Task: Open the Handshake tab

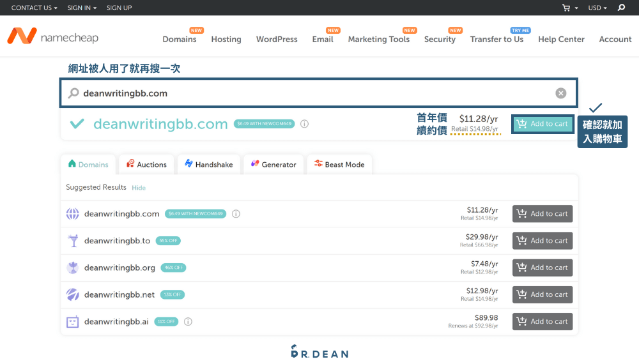Action: point(209,165)
